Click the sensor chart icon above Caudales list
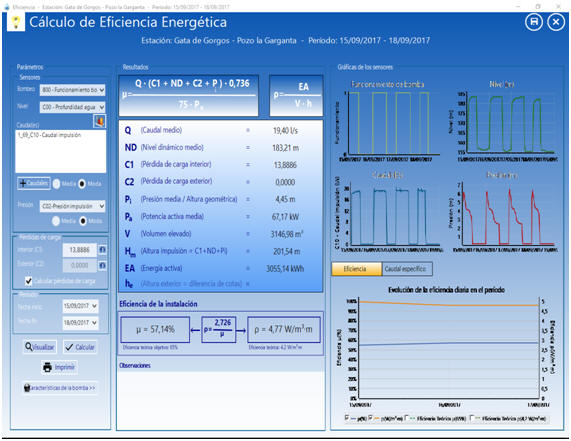Image resolution: width=571 pixels, height=441 pixels. 99,121
